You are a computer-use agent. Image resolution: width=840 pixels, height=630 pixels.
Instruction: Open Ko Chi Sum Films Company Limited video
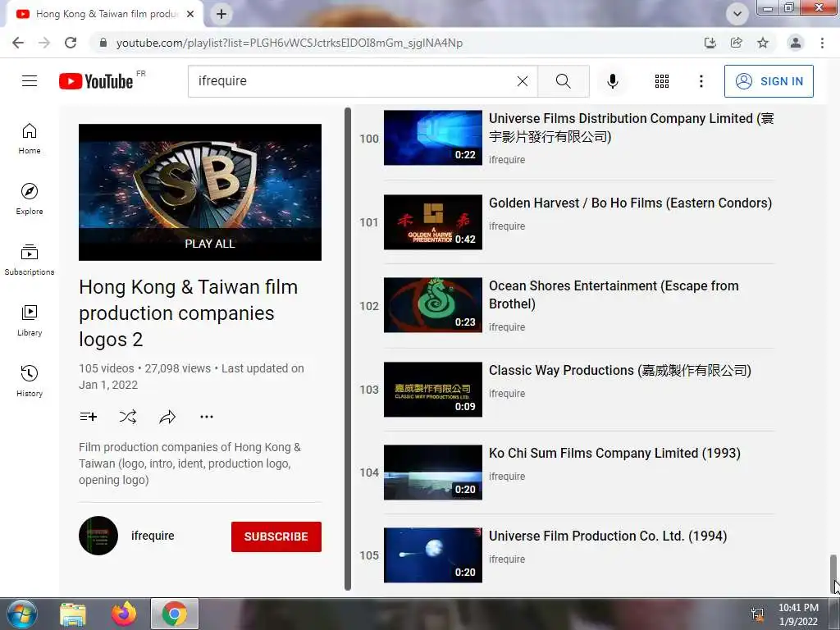[614, 453]
